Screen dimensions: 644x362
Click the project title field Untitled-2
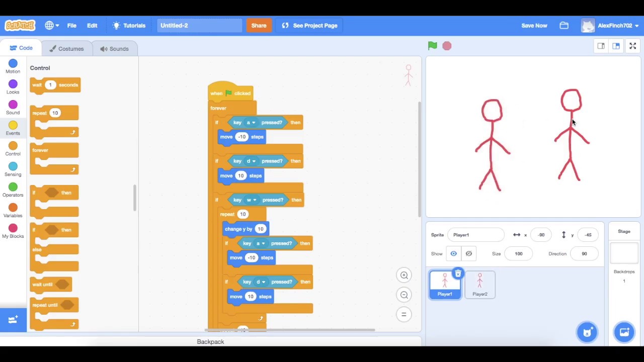(200, 25)
